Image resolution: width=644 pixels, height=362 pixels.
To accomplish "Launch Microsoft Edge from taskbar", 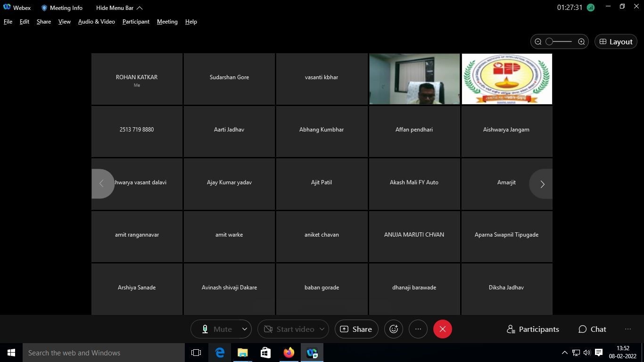I will pyautogui.click(x=220, y=353).
